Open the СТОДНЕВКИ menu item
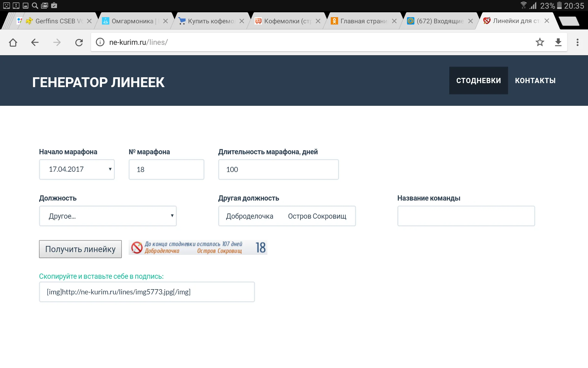Viewport: 588px width, 368px height. coord(478,80)
